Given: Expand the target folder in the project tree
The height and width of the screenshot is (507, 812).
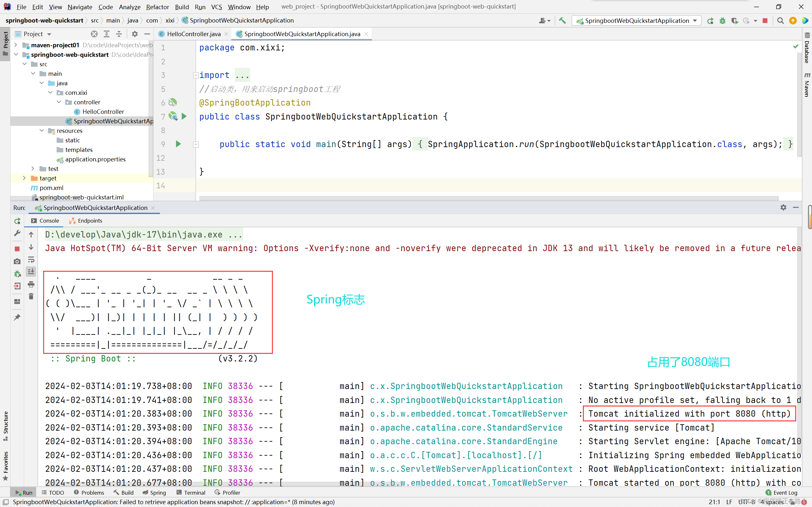Looking at the screenshot, I should coord(24,178).
